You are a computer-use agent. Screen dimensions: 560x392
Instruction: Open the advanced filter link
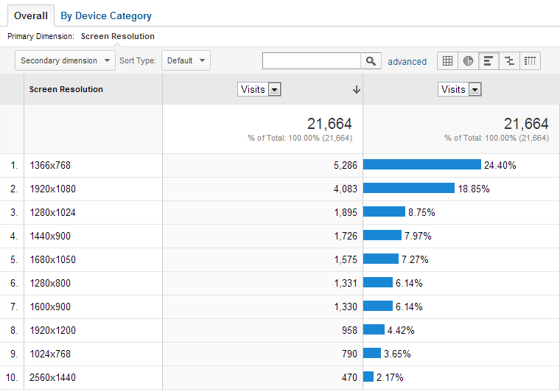(407, 62)
